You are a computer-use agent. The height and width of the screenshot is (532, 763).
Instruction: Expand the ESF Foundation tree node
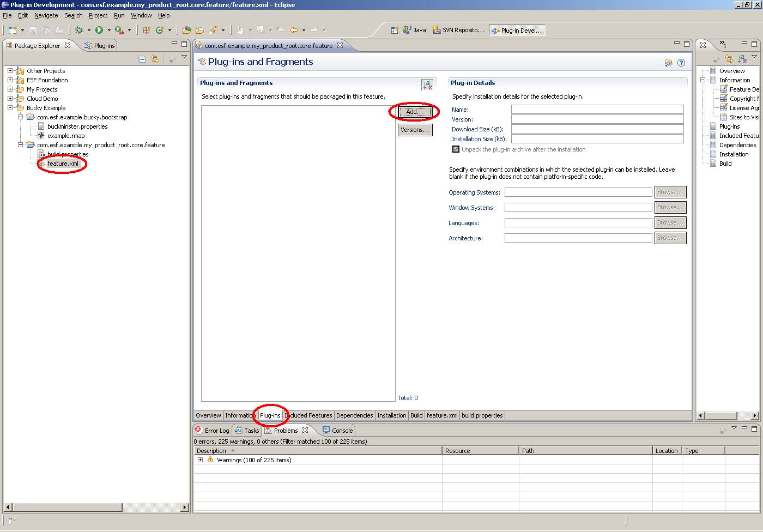[10, 80]
